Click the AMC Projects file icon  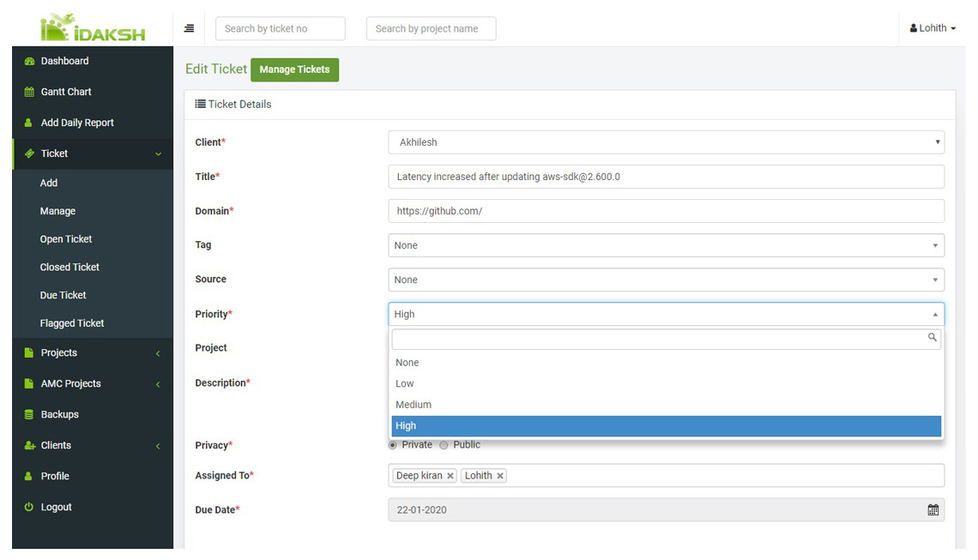click(28, 383)
